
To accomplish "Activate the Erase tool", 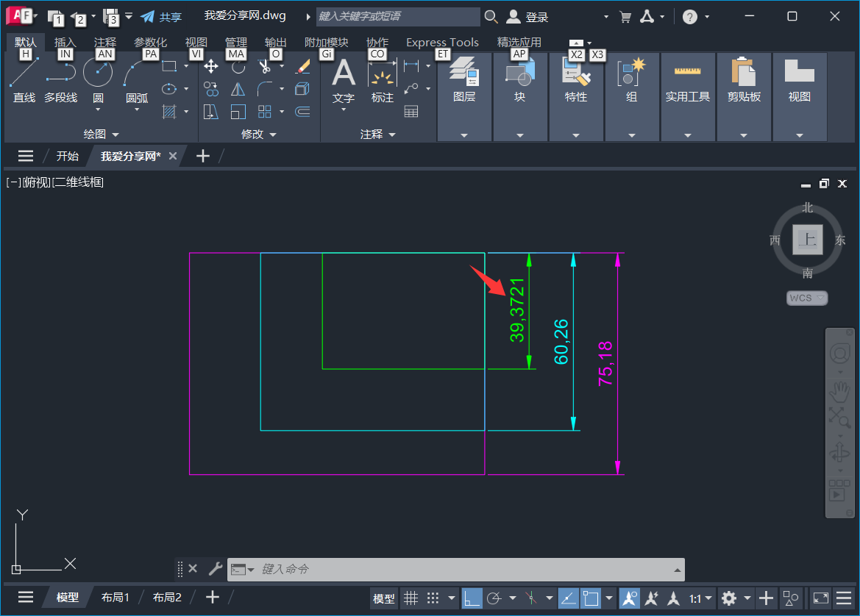I will [x=303, y=67].
